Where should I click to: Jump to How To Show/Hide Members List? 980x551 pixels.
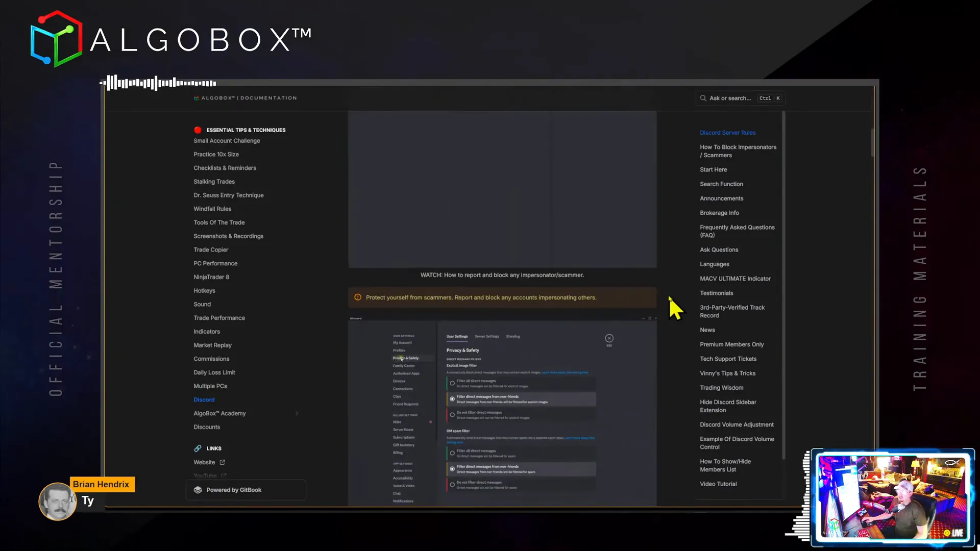tap(725, 465)
